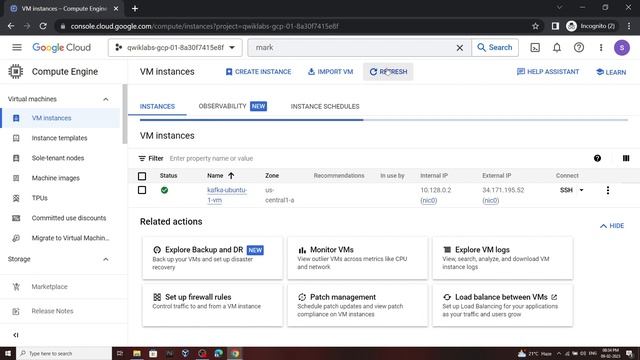Open Load balance between VMs card
Image resolution: width=640 pixels, height=360 pixels.
pyautogui.click(x=502, y=305)
